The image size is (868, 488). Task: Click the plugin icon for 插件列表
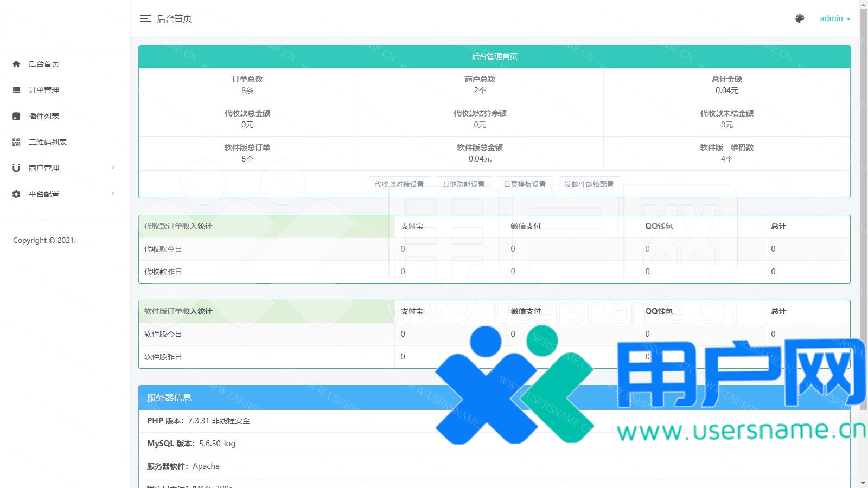pyautogui.click(x=16, y=116)
